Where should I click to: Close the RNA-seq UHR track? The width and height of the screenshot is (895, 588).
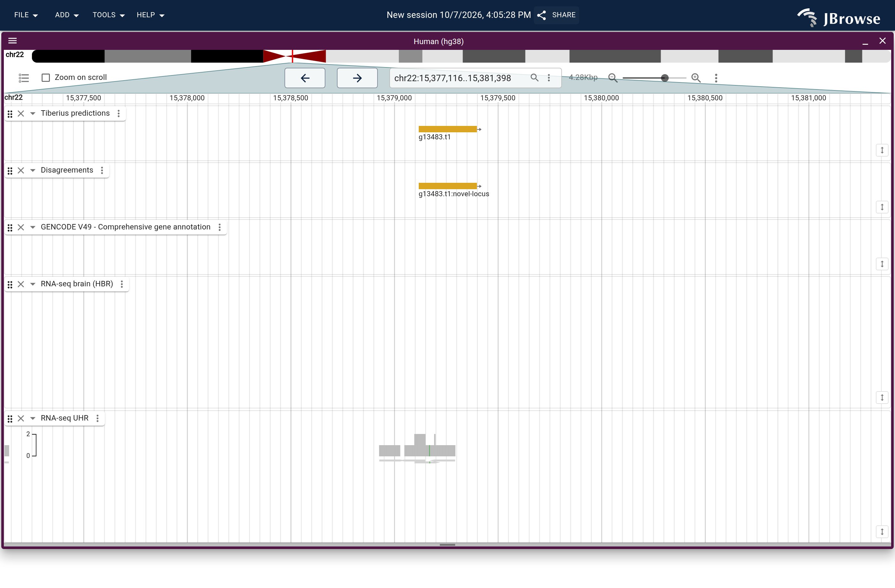(21, 418)
